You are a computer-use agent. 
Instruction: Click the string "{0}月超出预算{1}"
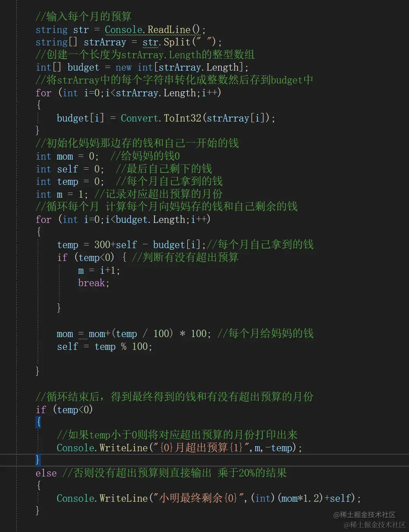pos(201,448)
